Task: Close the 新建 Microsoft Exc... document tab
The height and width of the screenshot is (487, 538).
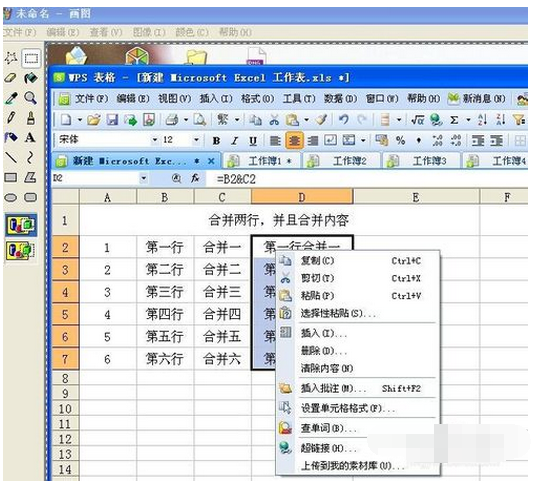Action: pos(212,161)
